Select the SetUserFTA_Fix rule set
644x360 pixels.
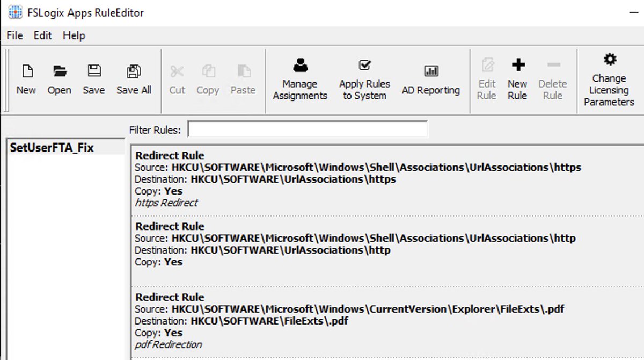(x=52, y=148)
